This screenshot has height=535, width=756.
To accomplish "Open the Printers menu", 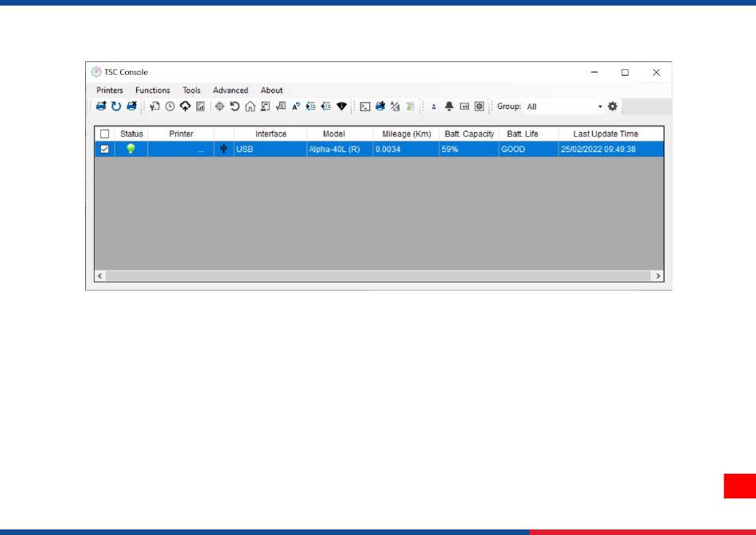I will point(110,90).
